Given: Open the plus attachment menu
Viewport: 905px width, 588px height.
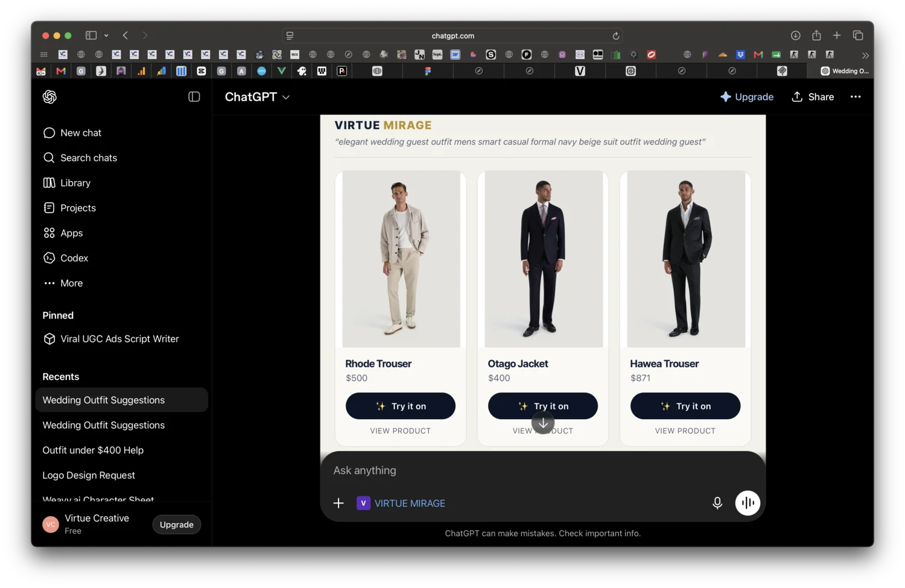Looking at the screenshot, I should click(x=338, y=503).
